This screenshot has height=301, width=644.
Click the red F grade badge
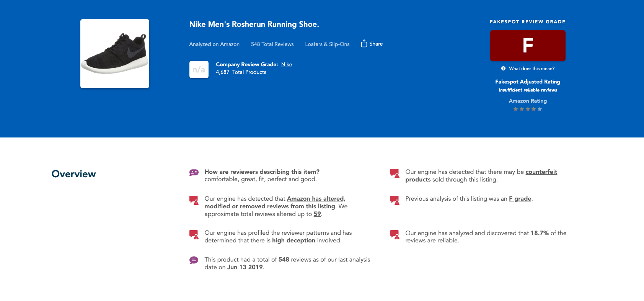[528, 46]
